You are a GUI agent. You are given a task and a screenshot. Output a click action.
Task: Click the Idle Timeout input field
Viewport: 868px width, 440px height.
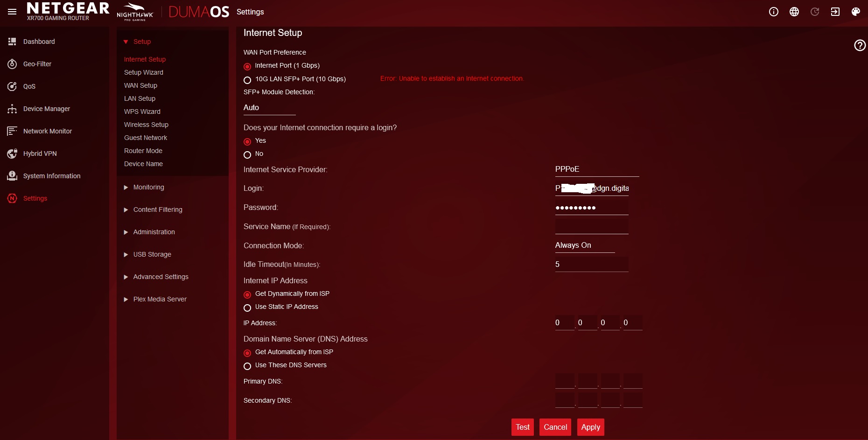592,265
